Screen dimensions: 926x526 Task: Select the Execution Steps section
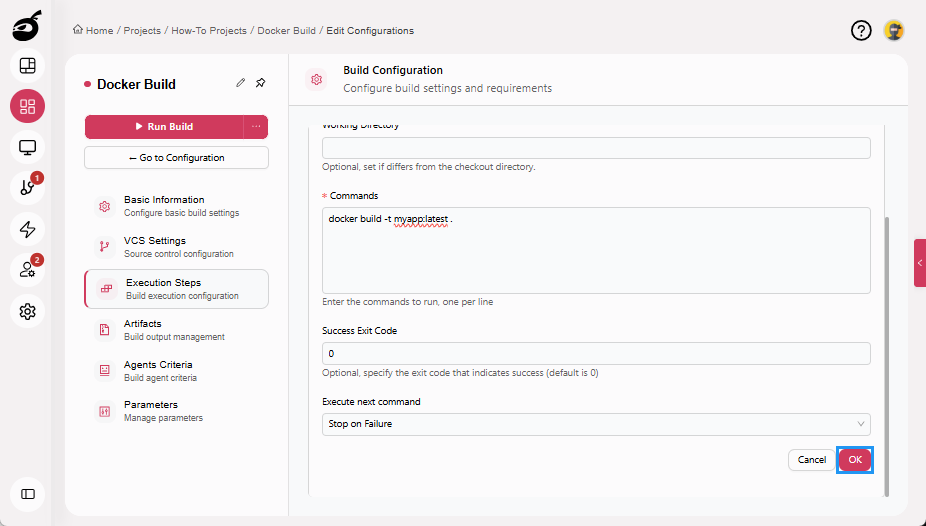coord(176,289)
